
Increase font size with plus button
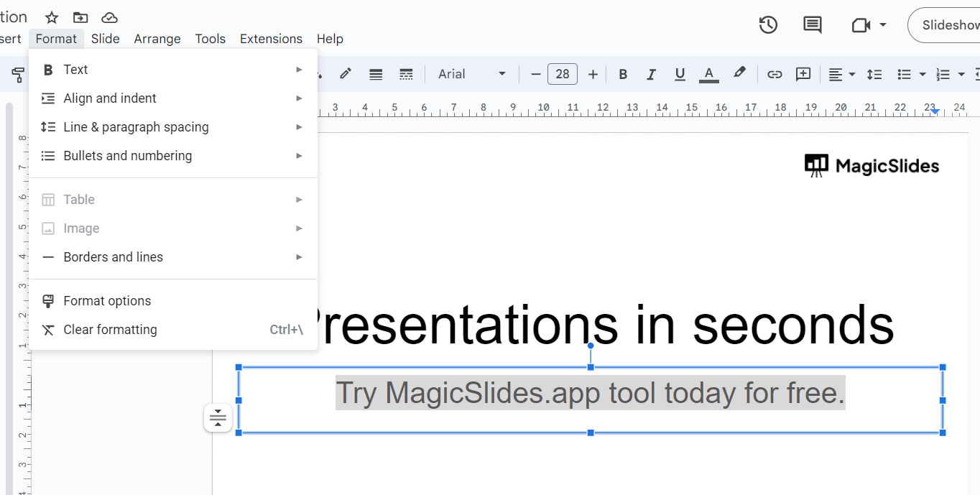tap(593, 74)
